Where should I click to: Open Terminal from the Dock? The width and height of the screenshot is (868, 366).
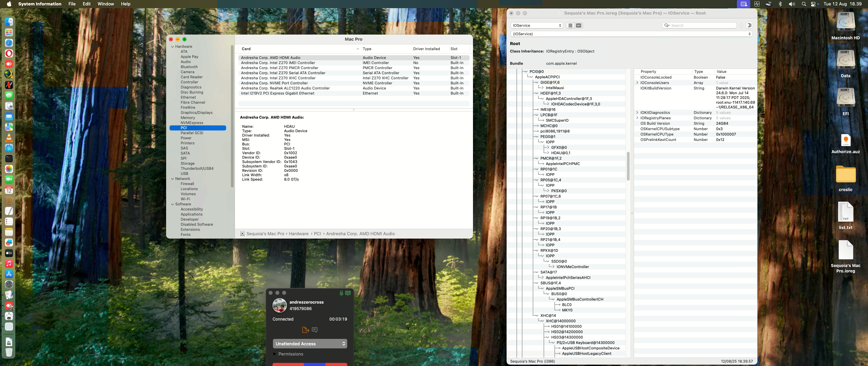click(9, 159)
